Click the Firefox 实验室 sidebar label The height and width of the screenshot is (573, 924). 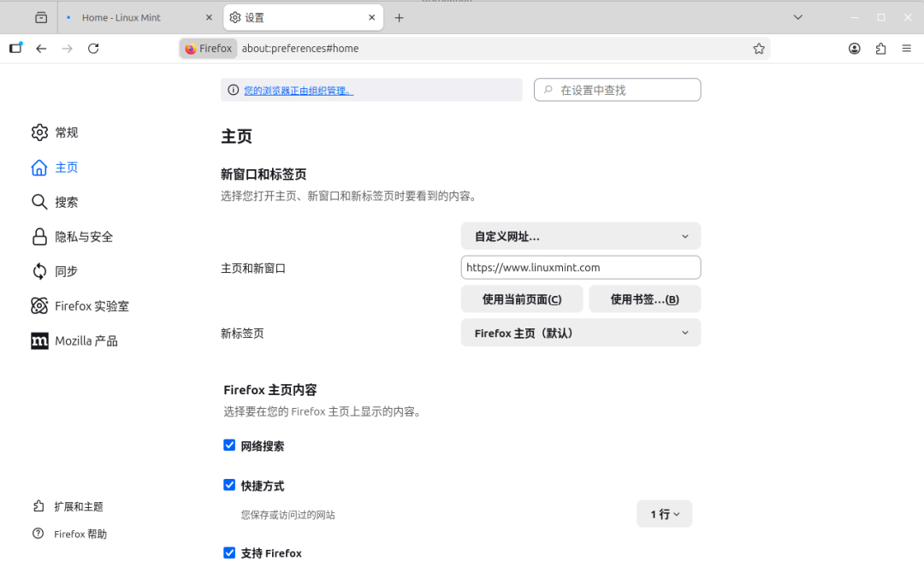click(x=92, y=306)
